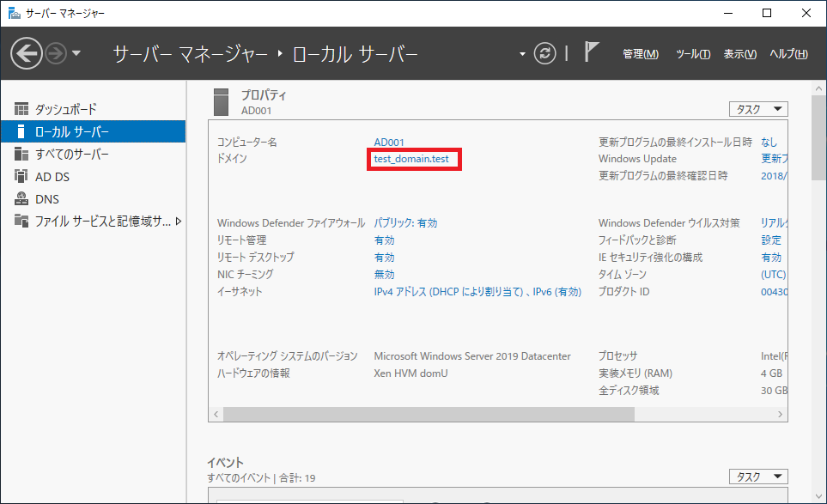Open the ヘルプ(H) menu
The height and width of the screenshot is (504, 827).
coord(788,54)
